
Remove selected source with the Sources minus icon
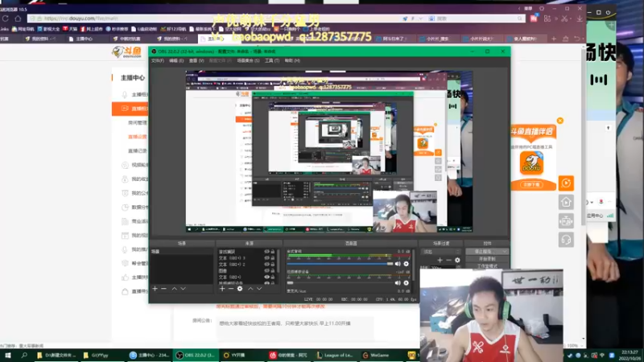pyautogui.click(x=231, y=289)
